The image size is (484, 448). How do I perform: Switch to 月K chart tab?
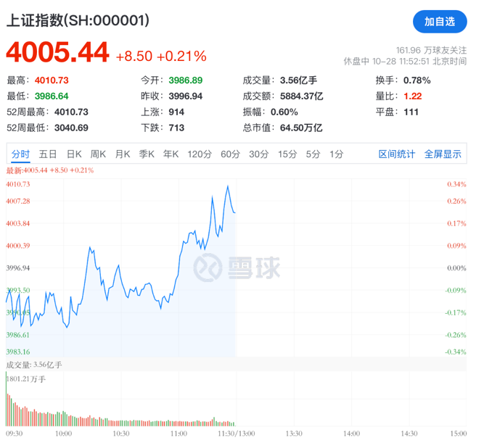click(x=122, y=154)
